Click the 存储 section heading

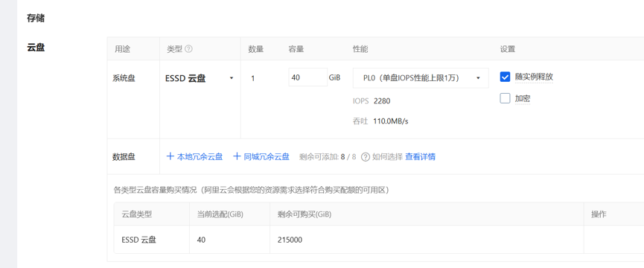point(36,18)
